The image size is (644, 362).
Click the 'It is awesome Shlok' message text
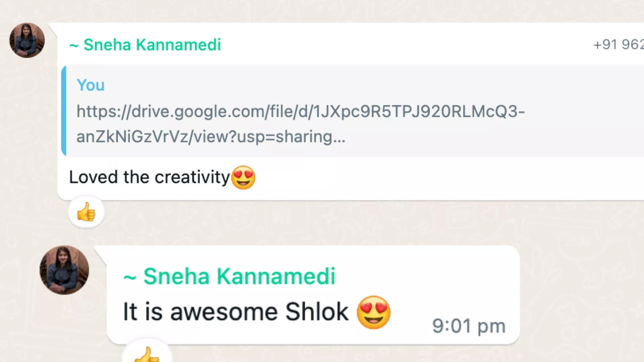235,312
